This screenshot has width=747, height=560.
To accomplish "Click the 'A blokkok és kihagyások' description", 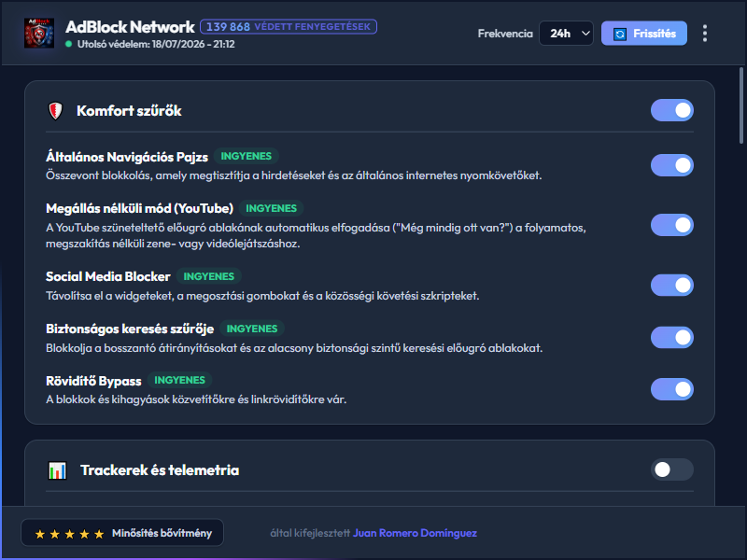I will [196, 399].
